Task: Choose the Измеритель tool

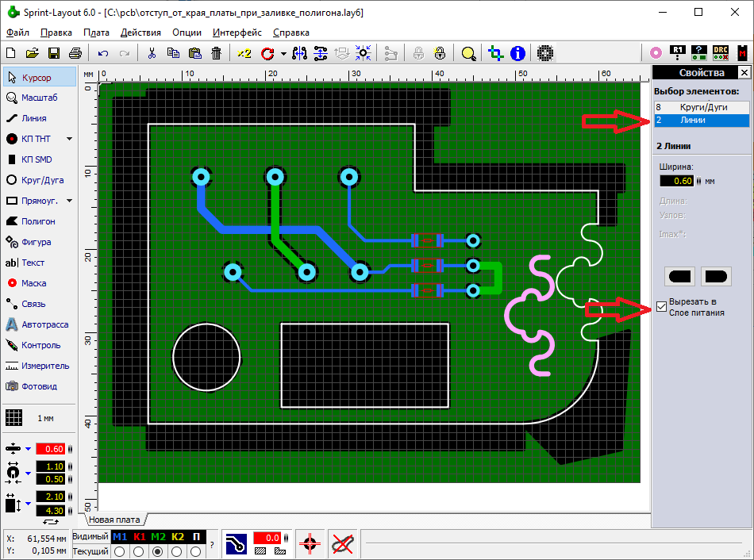Action: [x=39, y=366]
